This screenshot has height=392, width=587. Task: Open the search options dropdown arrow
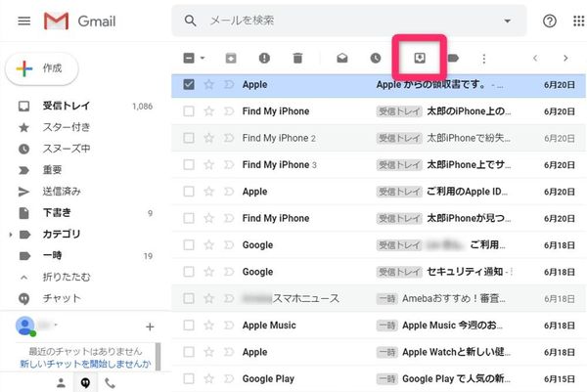[x=507, y=21]
